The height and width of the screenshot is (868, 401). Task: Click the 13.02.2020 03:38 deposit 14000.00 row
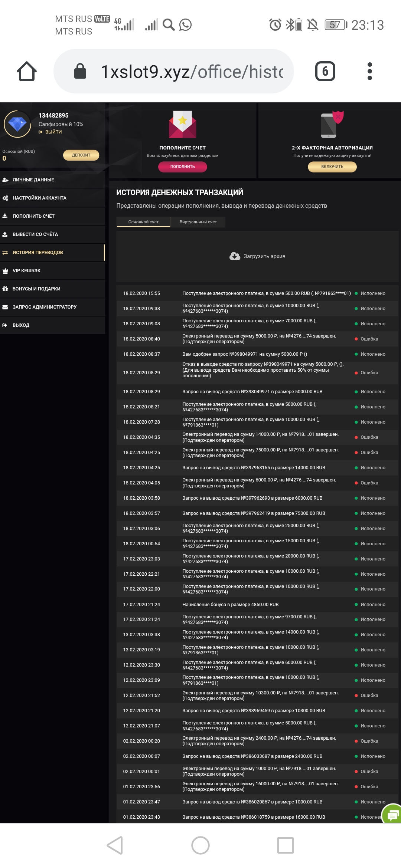point(257,635)
